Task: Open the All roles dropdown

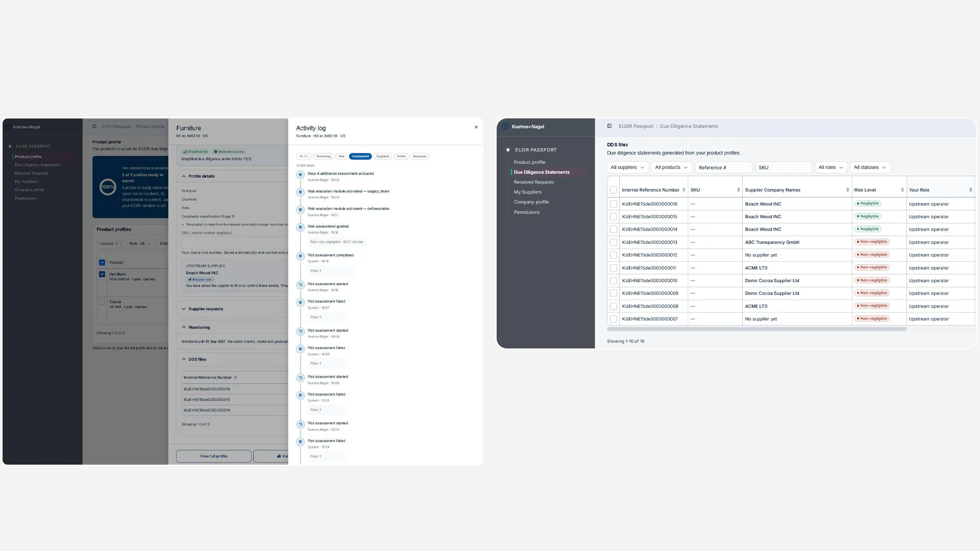Action: coord(830,167)
